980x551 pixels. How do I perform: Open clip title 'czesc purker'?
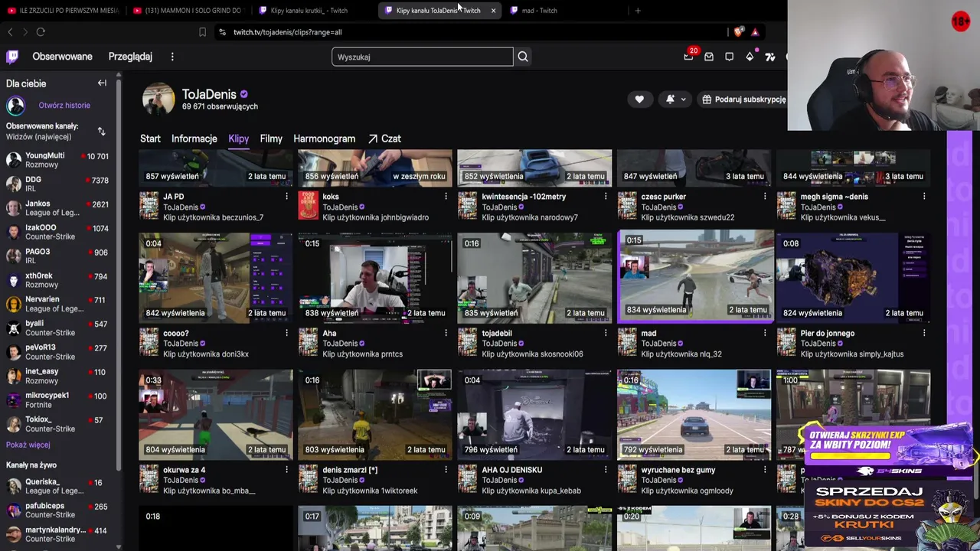664,197
